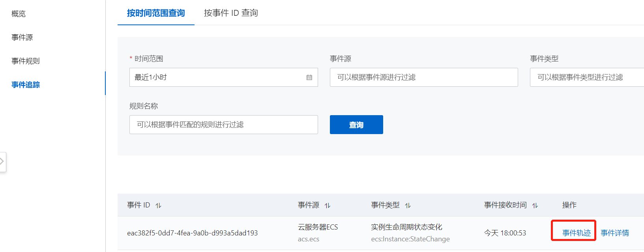Switch to 按事件 ID 查询 tab
Viewport: 644px width, 252px height.
(x=231, y=13)
